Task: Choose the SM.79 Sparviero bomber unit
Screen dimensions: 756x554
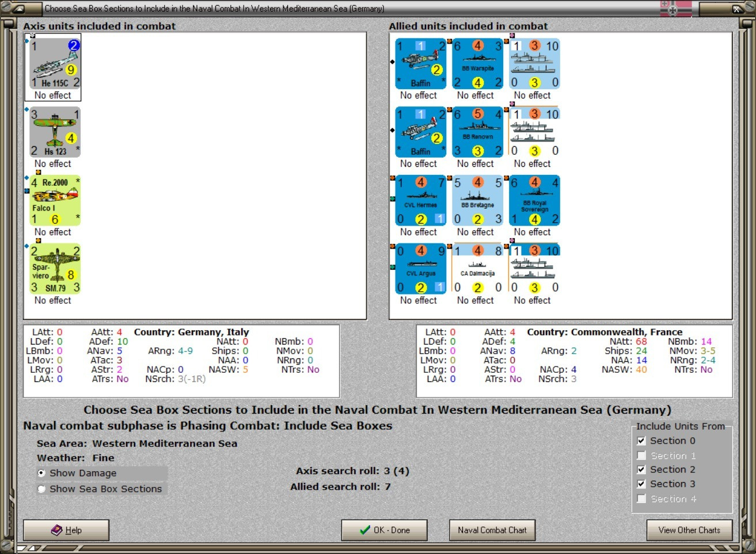Action: (x=55, y=269)
